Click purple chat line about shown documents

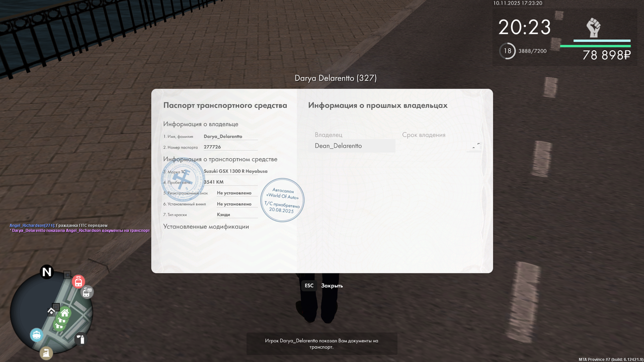coord(79,230)
